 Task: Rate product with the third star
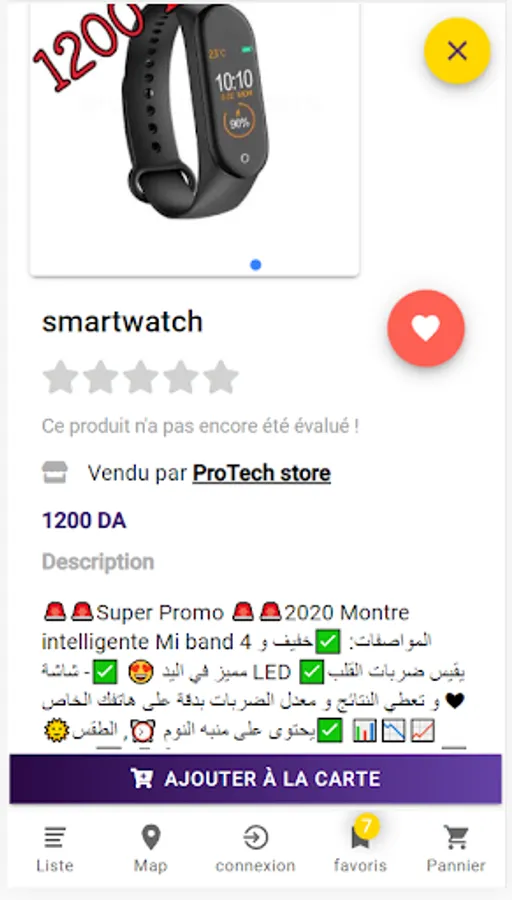(x=141, y=377)
